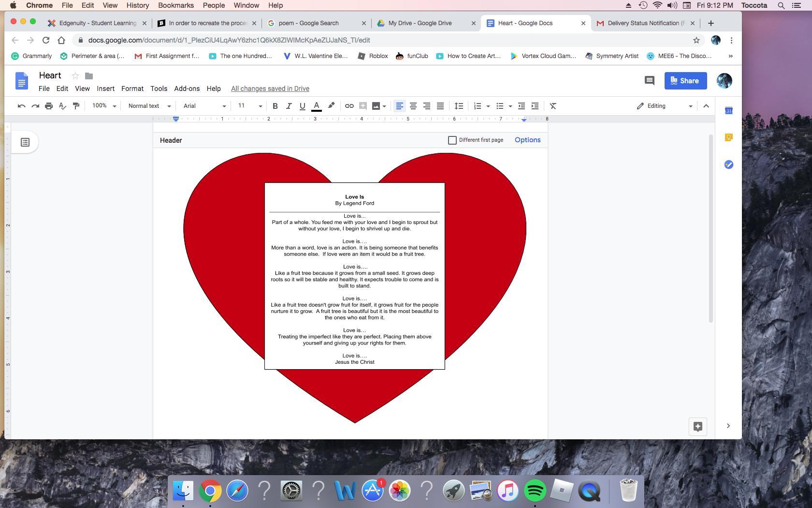
Task: Click the blue Share button
Action: [x=685, y=81]
